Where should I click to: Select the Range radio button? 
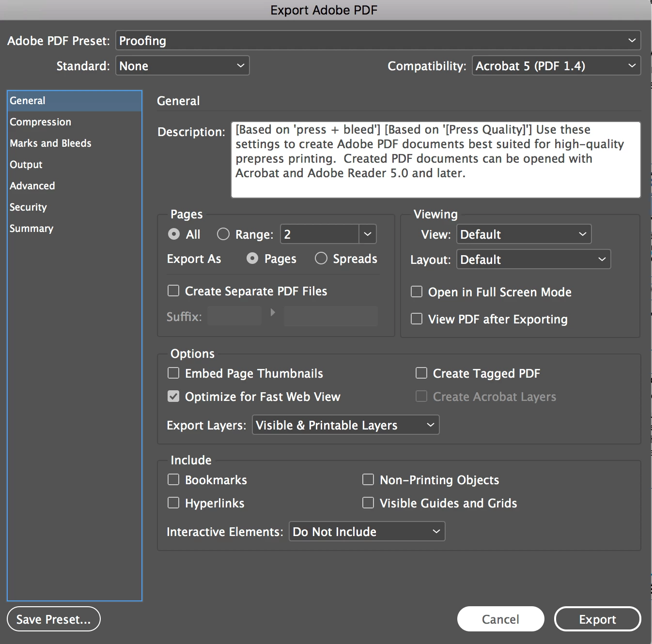[x=223, y=234]
